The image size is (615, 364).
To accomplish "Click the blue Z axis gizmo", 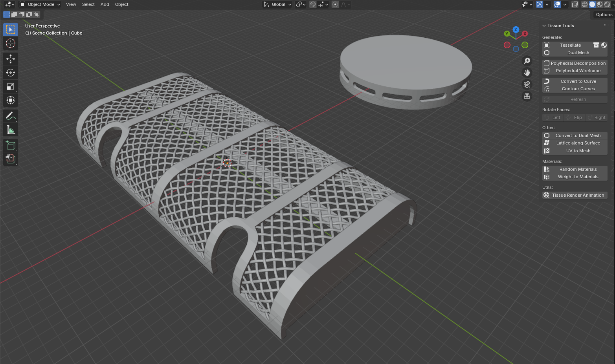I will coord(516,30).
